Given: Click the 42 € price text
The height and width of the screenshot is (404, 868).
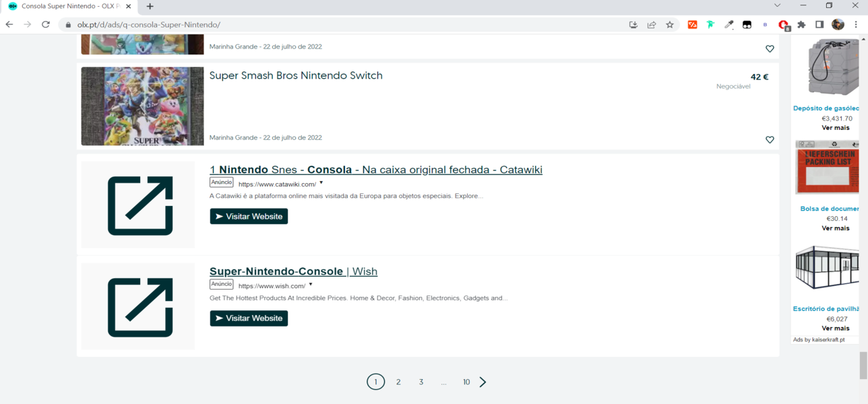Looking at the screenshot, I should click(x=759, y=77).
